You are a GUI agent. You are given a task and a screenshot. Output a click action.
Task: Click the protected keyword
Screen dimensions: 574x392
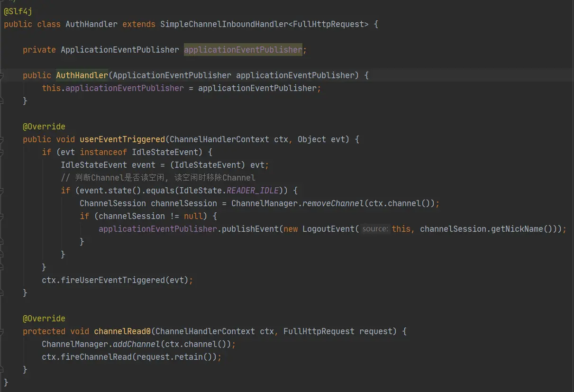(x=44, y=331)
